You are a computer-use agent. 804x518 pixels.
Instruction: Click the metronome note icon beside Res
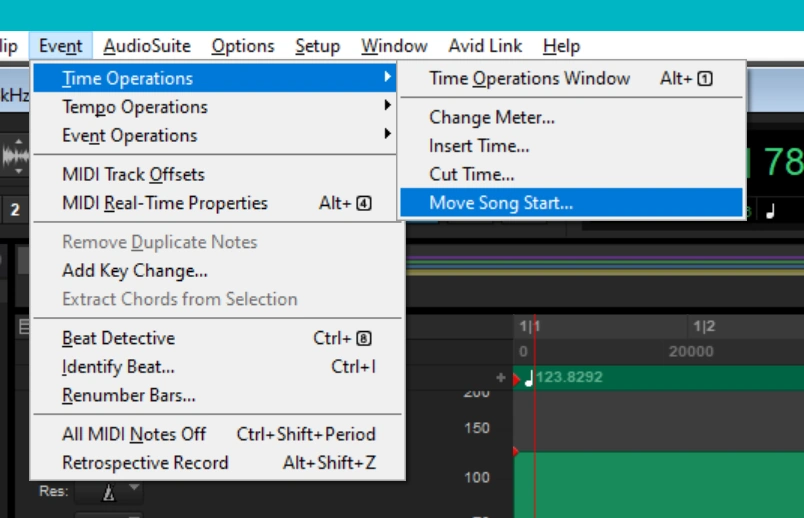pos(109,491)
